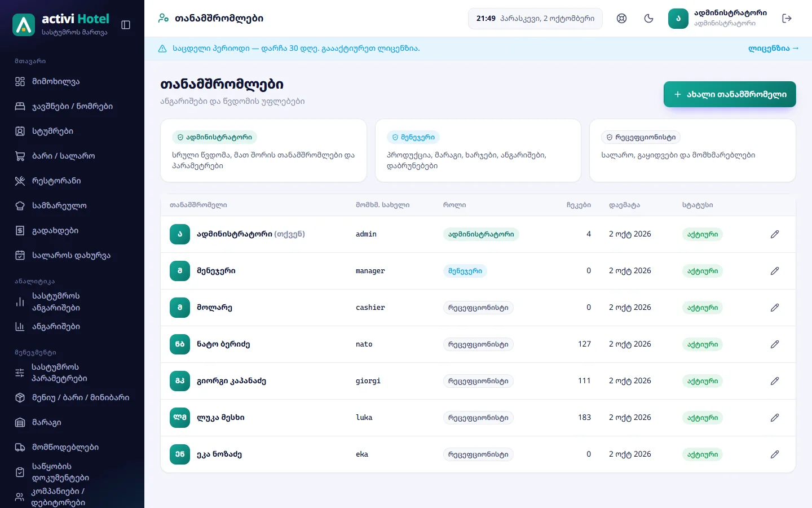Edit the მოლარე employee row pencil icon
Image resolution: width=812 pixels, height=508 pixels.
pos(775,308)
